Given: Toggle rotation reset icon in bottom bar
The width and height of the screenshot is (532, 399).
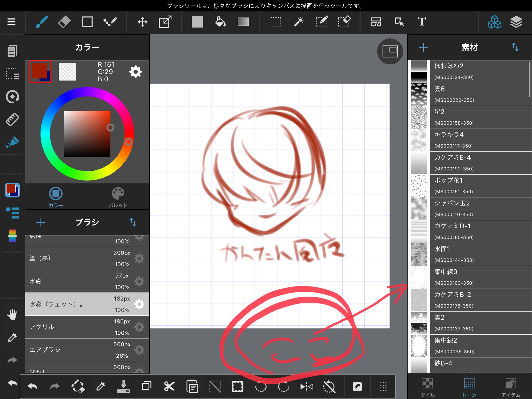Looking at the screenshot, I should coord(329,387).
